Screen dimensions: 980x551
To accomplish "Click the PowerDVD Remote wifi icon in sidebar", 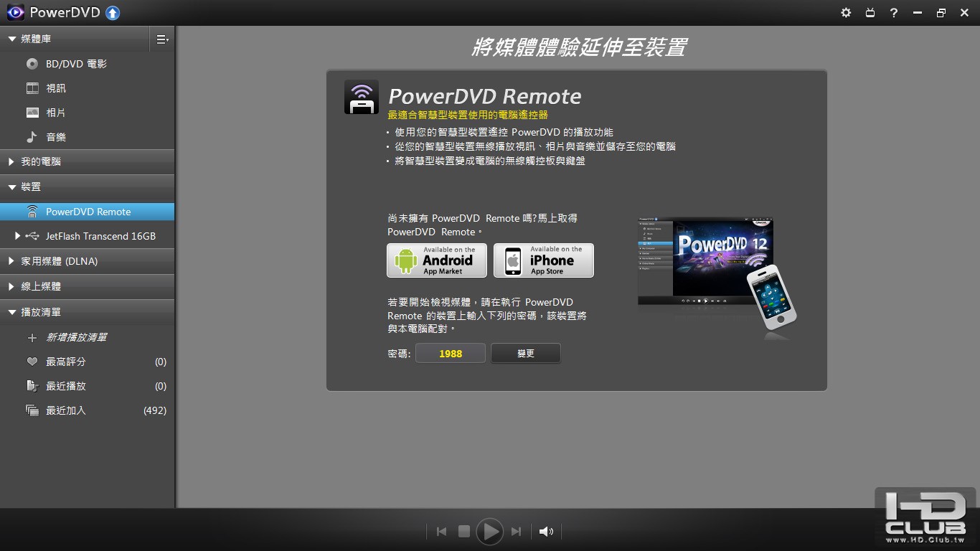I will pos(32,212).
